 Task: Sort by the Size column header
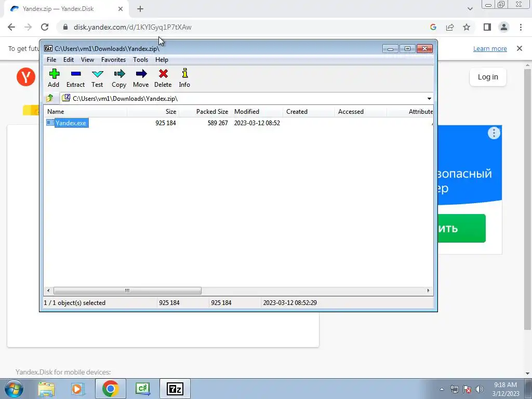(x=153, y=112)
